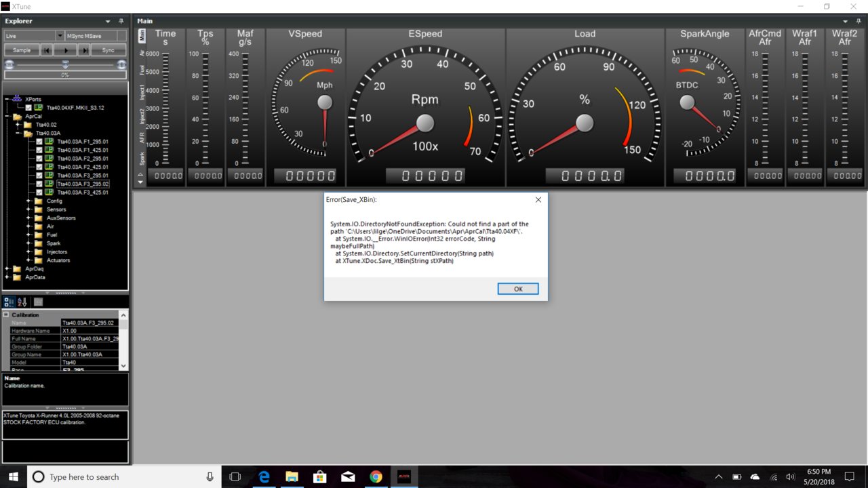Open the Main panel options arrow
The width and height of the screenshot is (868, 488).
click(846, 22)
